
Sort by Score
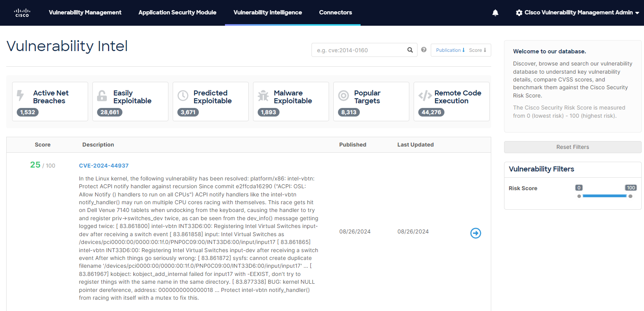click(x=478, y=50)
